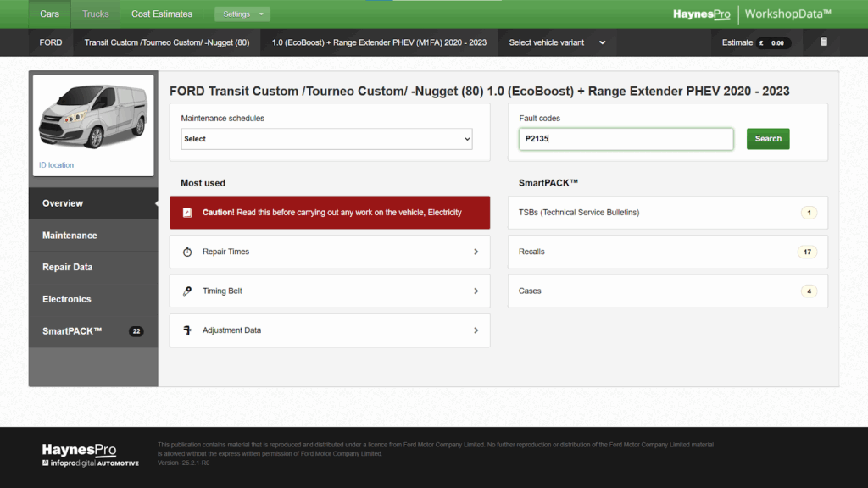Click the Adjustment Data icon

(x=187, y=330)
